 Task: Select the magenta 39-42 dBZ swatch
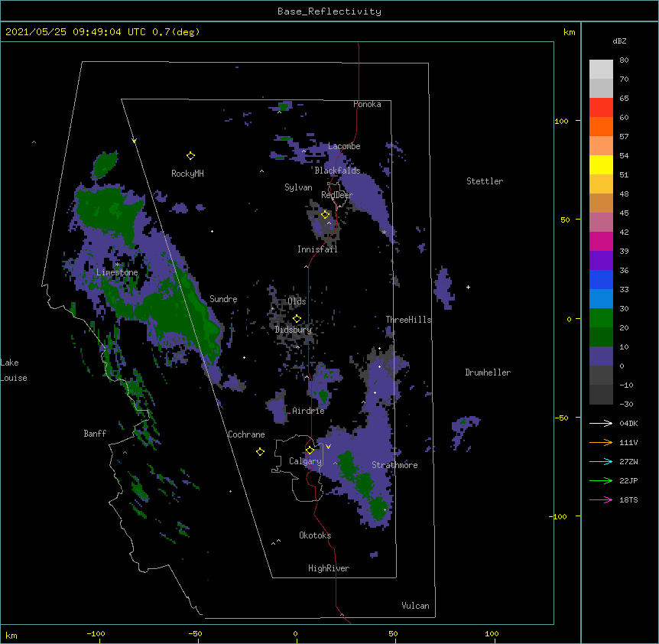pos(601,242)
